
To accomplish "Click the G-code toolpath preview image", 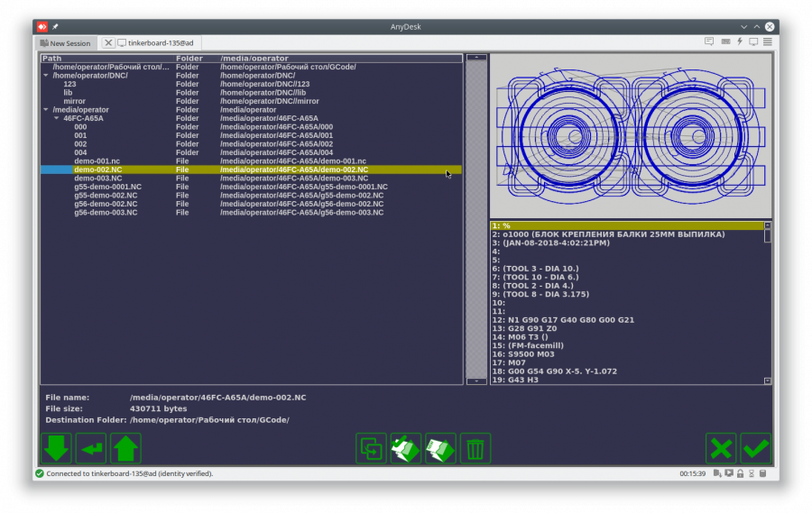I will click(x=631, y=135).
